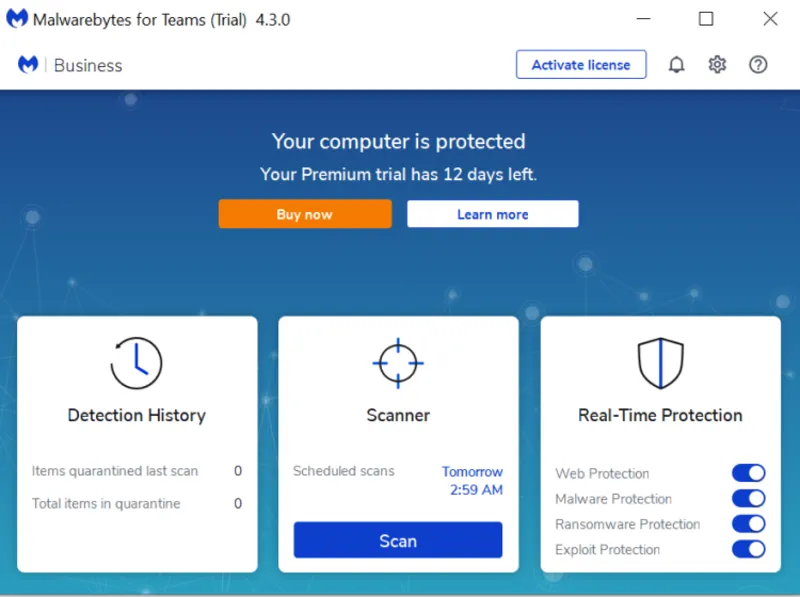Click the Malwarebytes Business logo icon
The height and width of the screenshot is (597, 800).
(x=28, y=65)
